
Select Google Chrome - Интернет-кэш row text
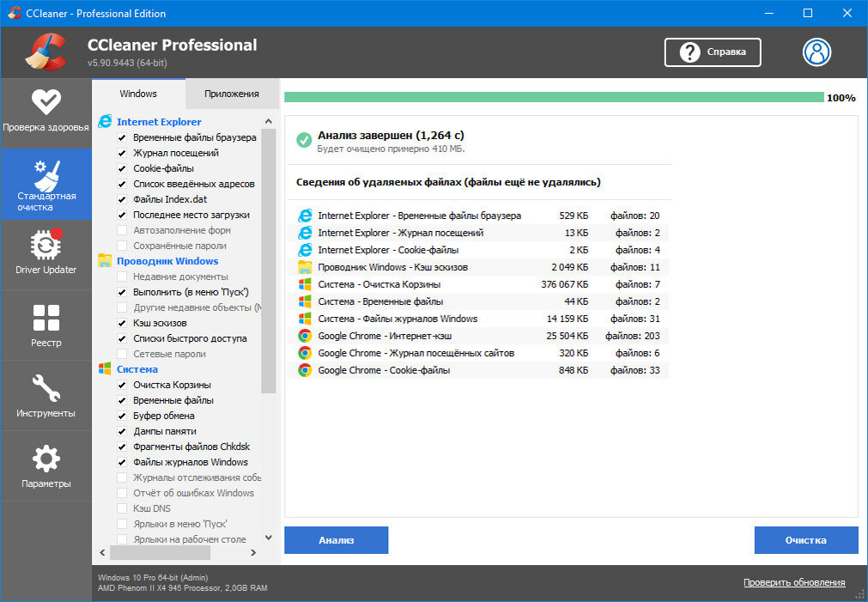pos(385,336)
